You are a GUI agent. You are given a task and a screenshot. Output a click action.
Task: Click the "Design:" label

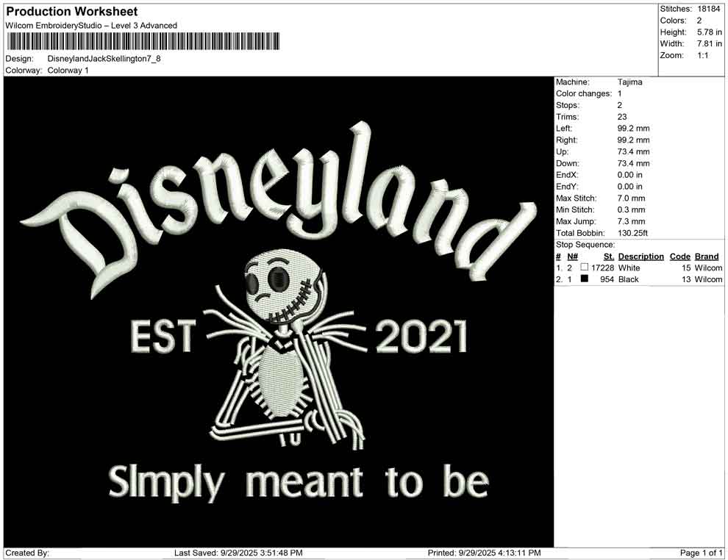coord(20,59)
